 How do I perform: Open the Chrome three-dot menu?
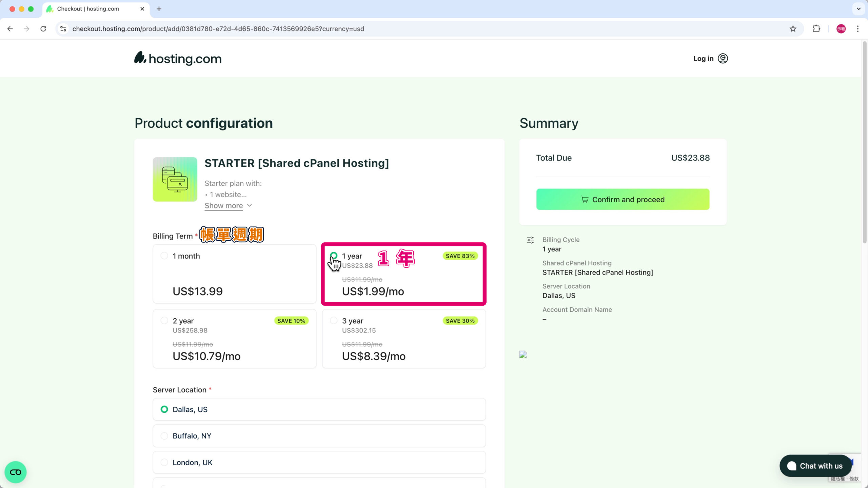[x=858, y=29]
